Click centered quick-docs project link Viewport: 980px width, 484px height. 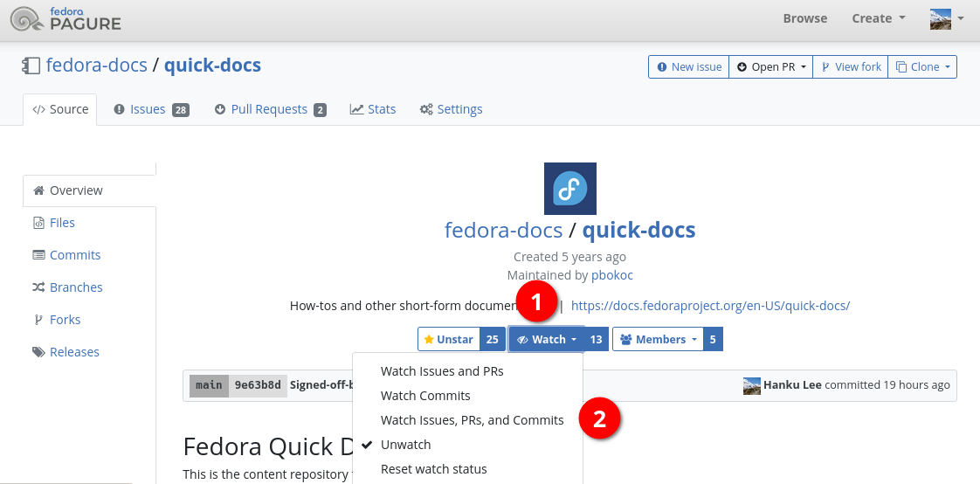pos(638,230)
